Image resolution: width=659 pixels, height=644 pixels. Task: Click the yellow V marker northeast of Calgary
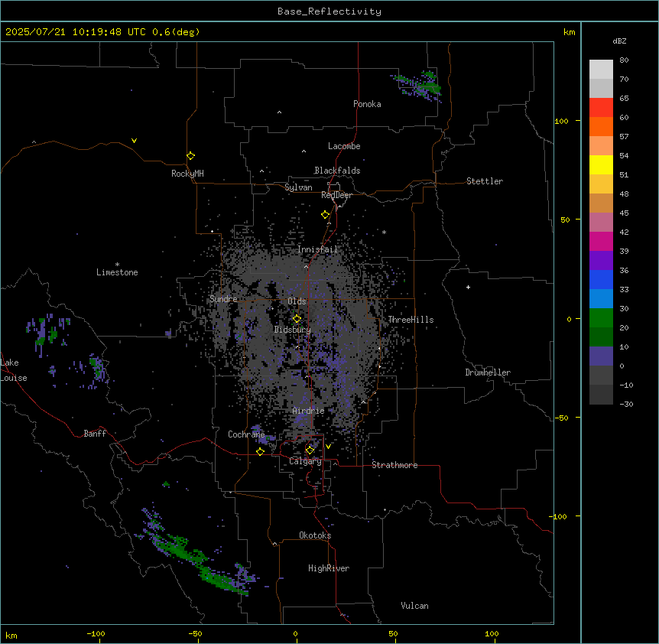coord(328,447)
